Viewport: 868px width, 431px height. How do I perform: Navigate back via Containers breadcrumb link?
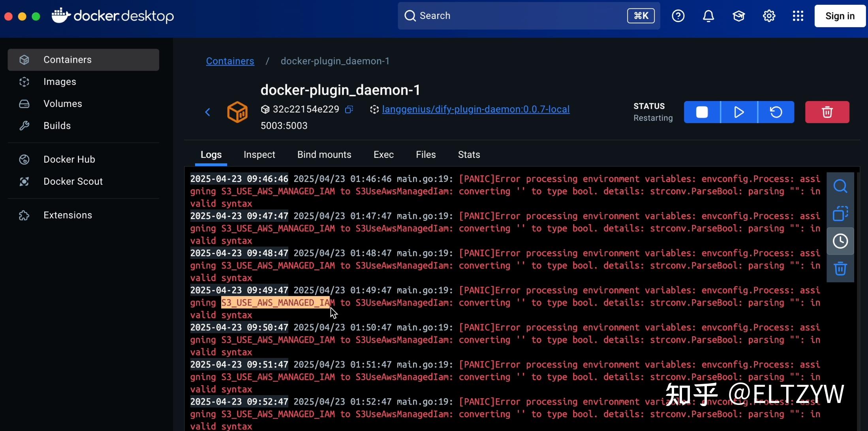point(230,61)
